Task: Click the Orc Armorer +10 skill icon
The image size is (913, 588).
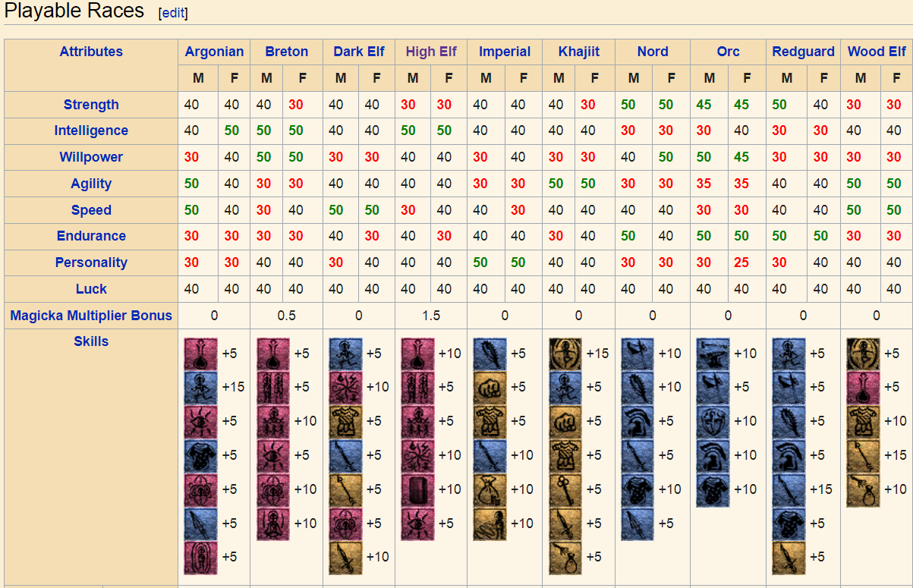Action: click(x=713, y=354)
